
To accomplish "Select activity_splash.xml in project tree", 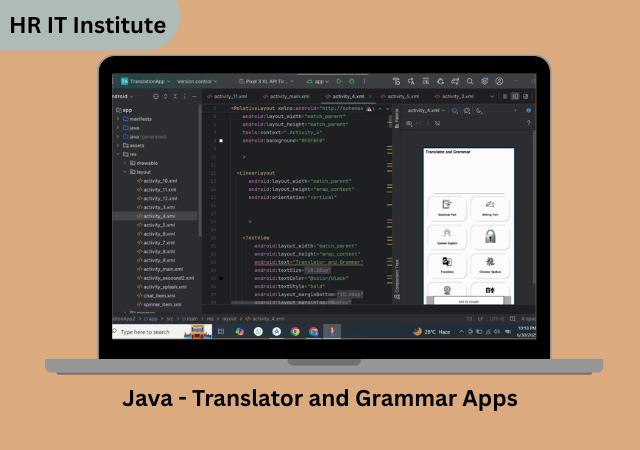I will click(x=162, y=287).
